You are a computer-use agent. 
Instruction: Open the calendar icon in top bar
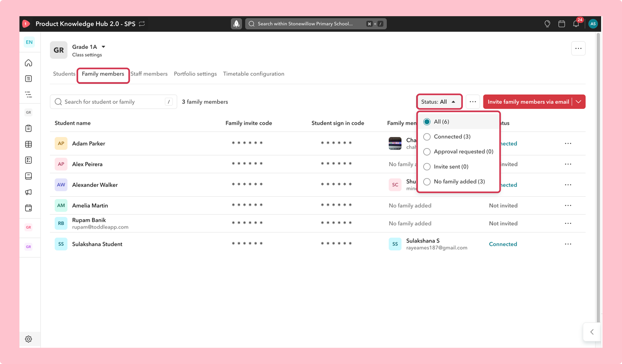click(562, 24)
